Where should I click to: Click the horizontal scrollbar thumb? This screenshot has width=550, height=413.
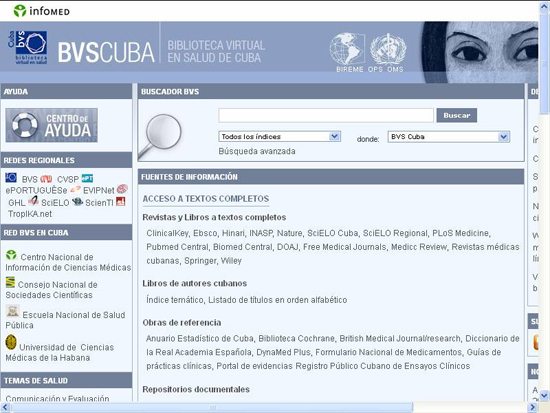[x=212, y=407]
